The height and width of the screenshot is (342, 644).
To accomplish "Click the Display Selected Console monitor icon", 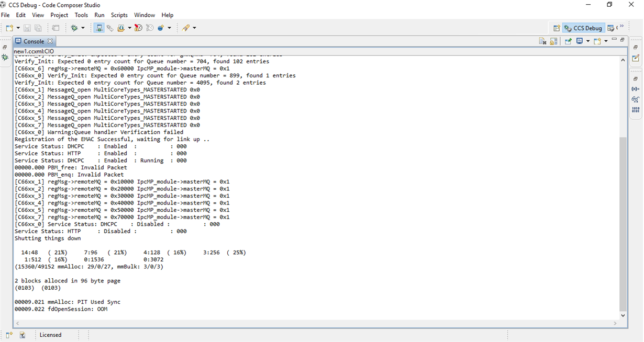I will 580,41.
